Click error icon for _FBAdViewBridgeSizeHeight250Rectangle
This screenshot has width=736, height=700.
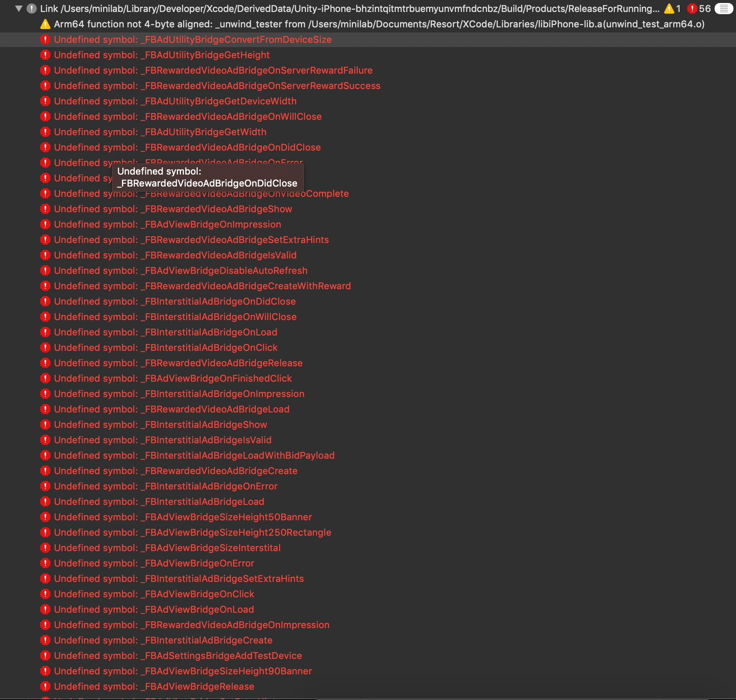click(x=45, y=532)
